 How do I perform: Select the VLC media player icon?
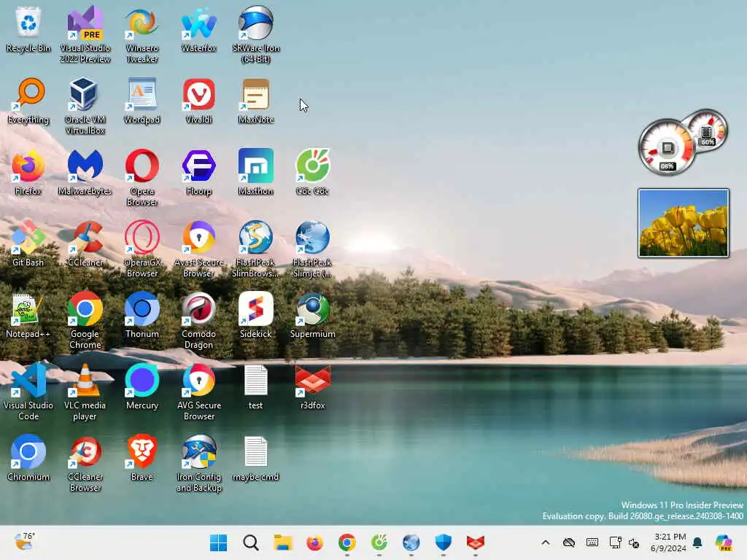coord(85,392)
